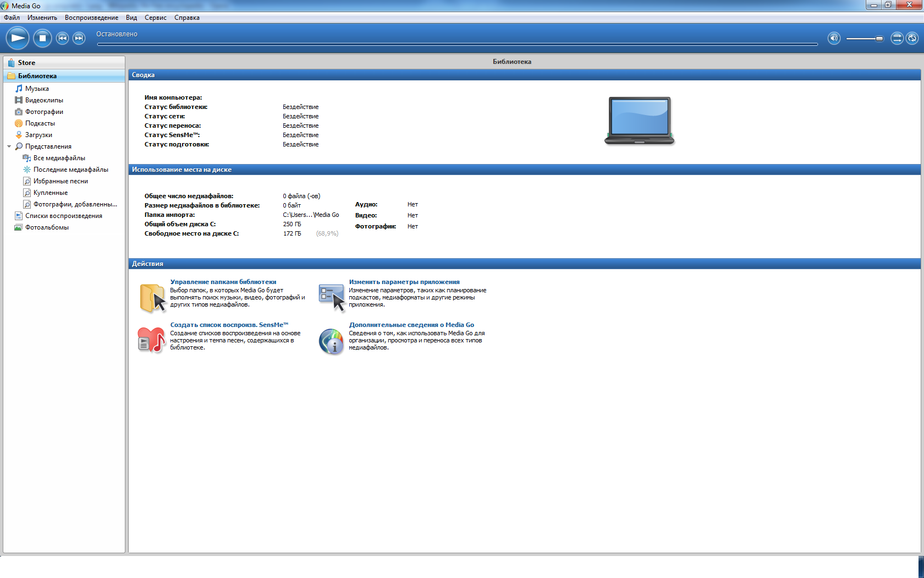Click the Имя компьютера label

173,97
